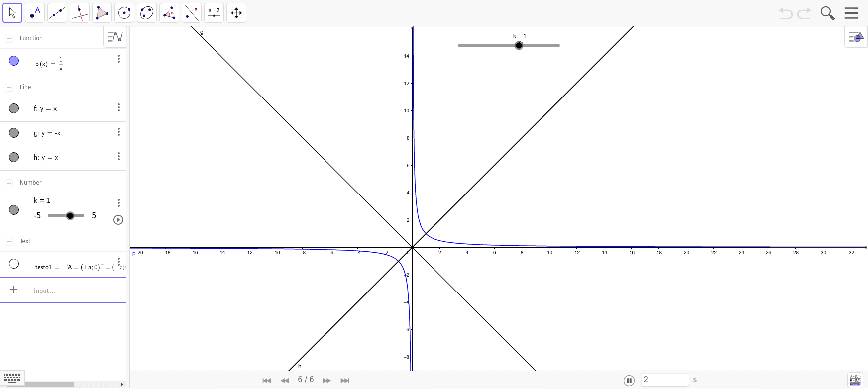Viewport: 868px width, 389px height.
Task: Click the plus add-item button
Action: pos(14,290)
